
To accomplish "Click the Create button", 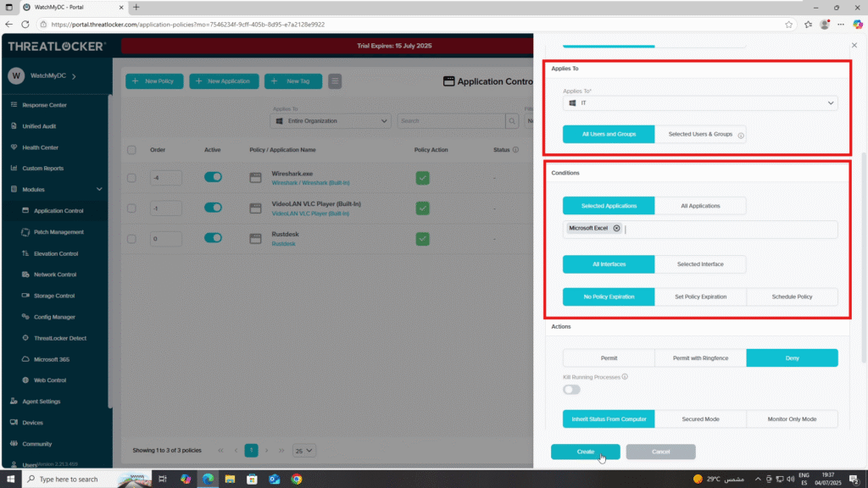I will [585, 452].
